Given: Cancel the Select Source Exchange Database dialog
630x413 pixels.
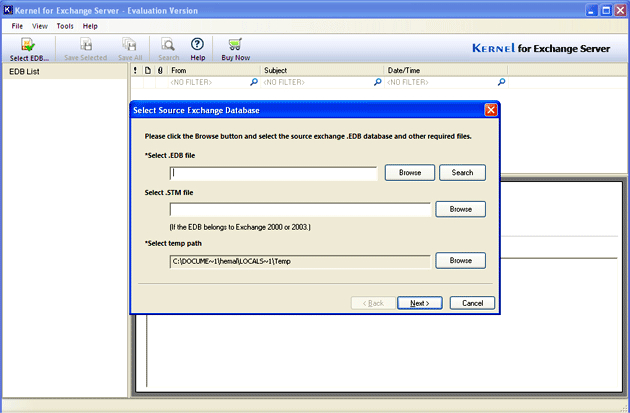Looking at the screenshot, I should (472, 303).
